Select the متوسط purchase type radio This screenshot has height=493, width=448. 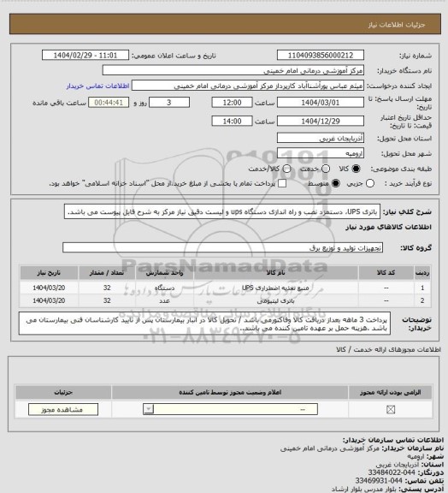click(336, 183)
